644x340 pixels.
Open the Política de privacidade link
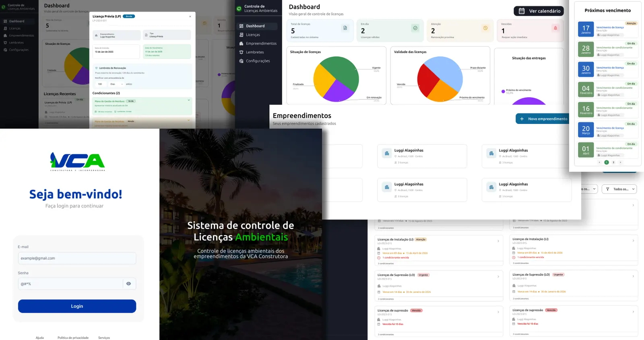tap(73, 338)
